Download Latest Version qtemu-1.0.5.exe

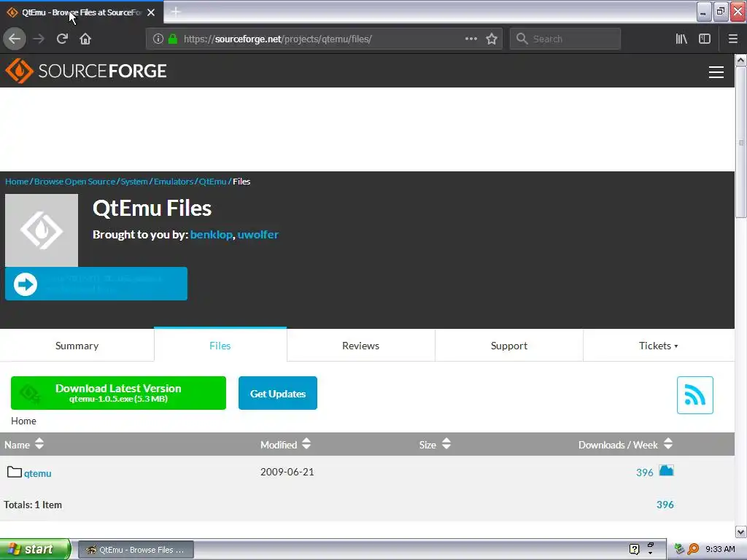tap(118, 393)
